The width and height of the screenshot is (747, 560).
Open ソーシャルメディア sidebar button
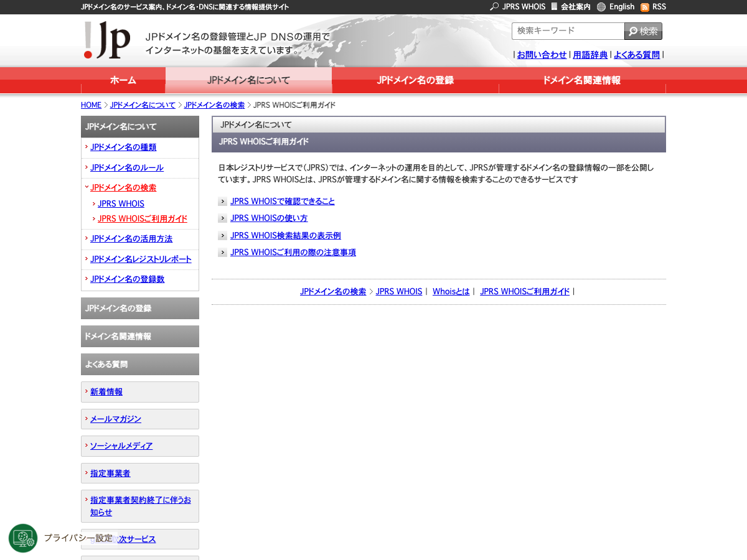(140, 446)
